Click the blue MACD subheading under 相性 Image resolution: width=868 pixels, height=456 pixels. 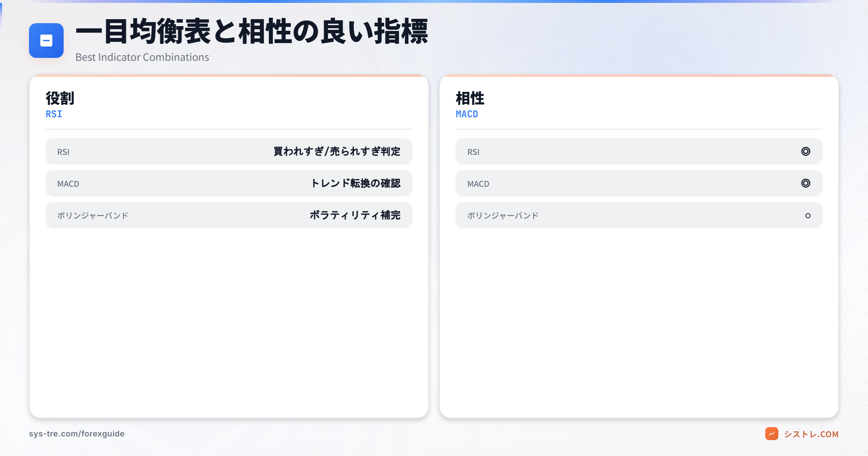[467, 114]
